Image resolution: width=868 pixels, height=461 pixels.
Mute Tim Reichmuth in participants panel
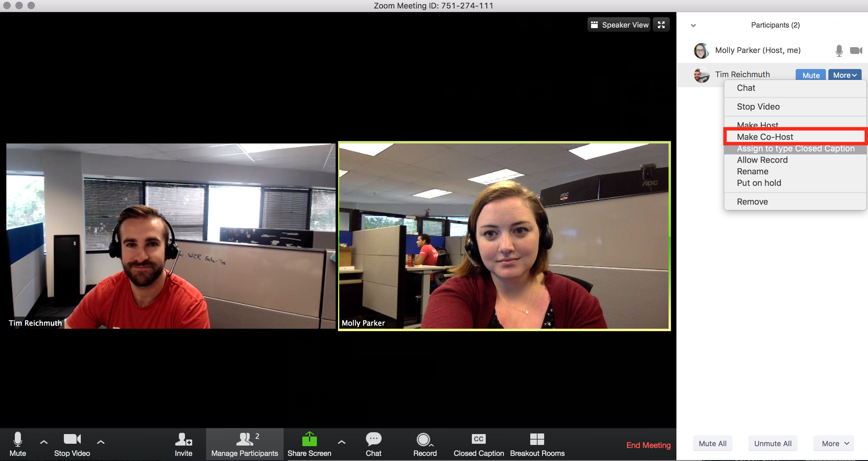[809, 74]
